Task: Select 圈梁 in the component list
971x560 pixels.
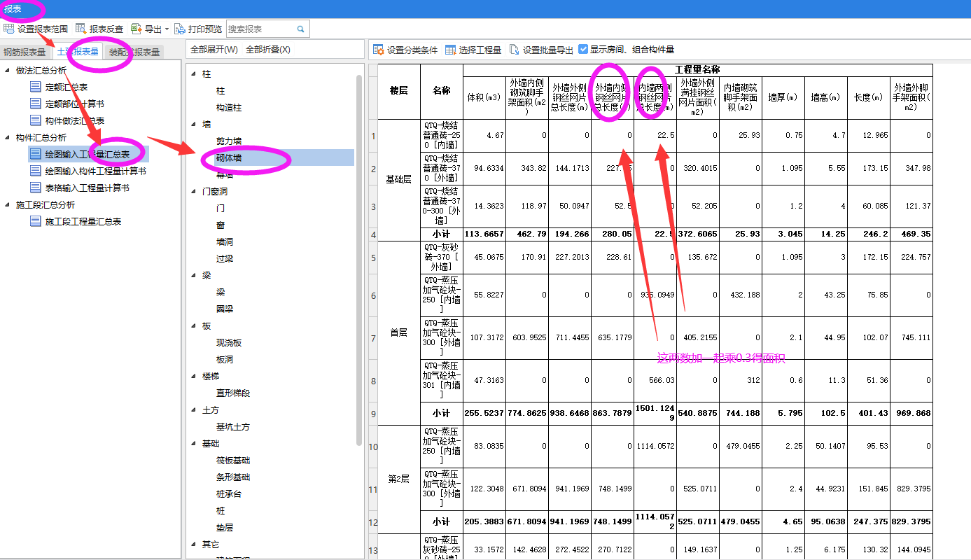Action: pos(224,309)
